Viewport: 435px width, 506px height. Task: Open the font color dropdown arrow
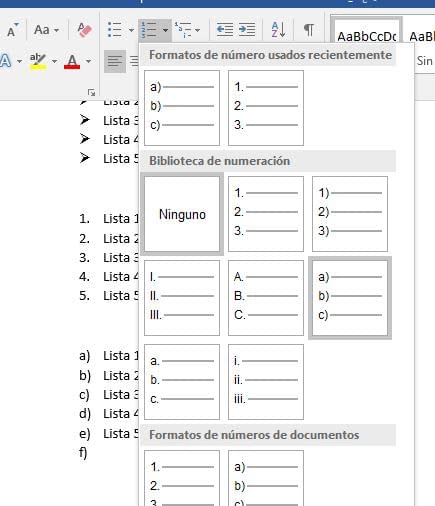pyautogui.click(x=88, y=61)
